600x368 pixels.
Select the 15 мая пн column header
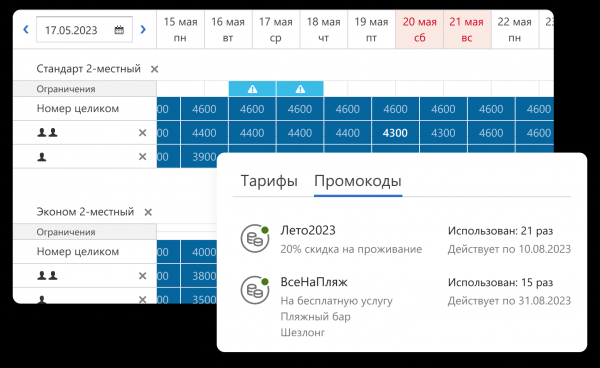click(180, 29)
